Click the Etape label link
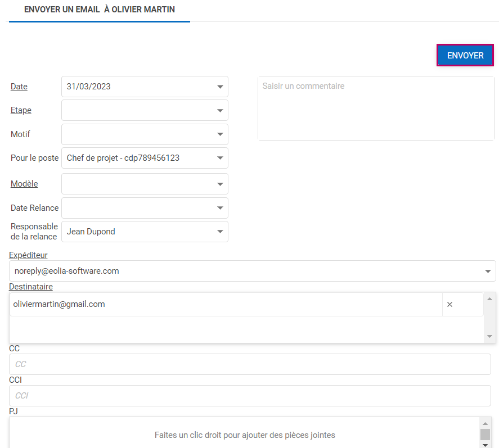499x448 pixels. 21,110
